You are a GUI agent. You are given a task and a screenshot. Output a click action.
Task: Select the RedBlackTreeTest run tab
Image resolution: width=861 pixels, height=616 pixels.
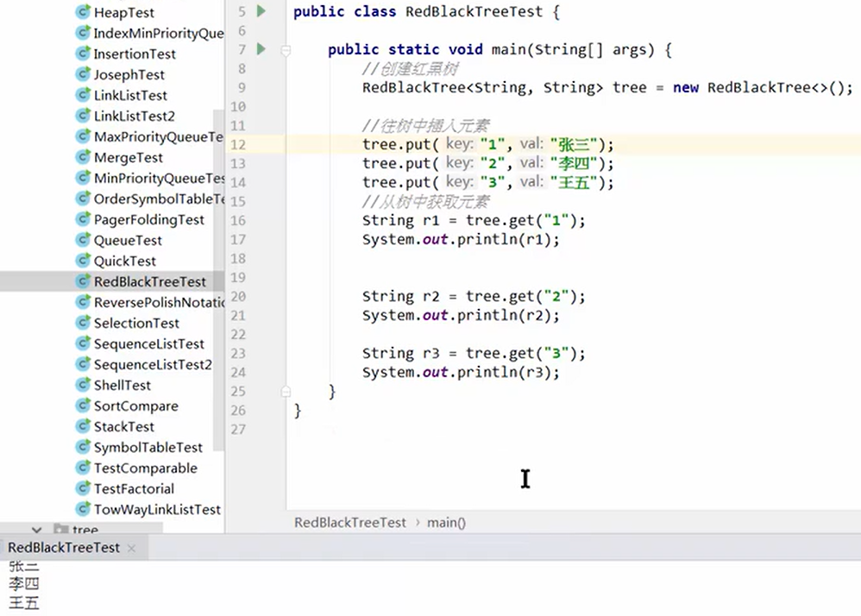click(x=64, y=547)
